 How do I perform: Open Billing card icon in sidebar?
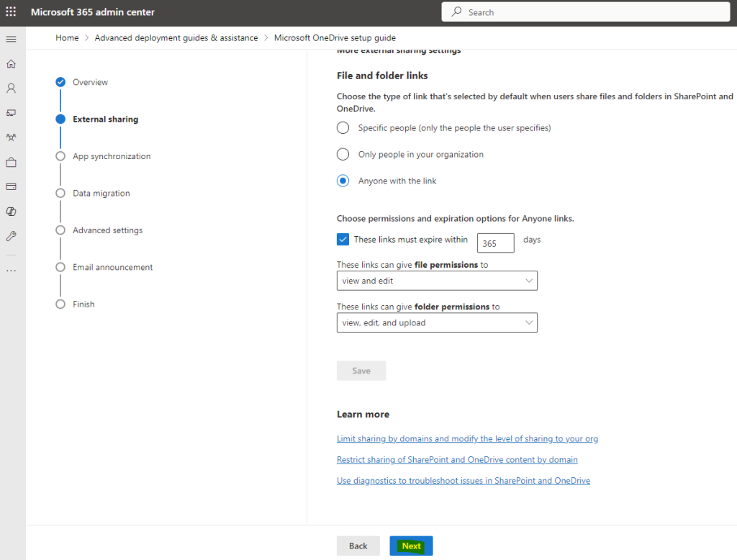(x=11, y=186)
